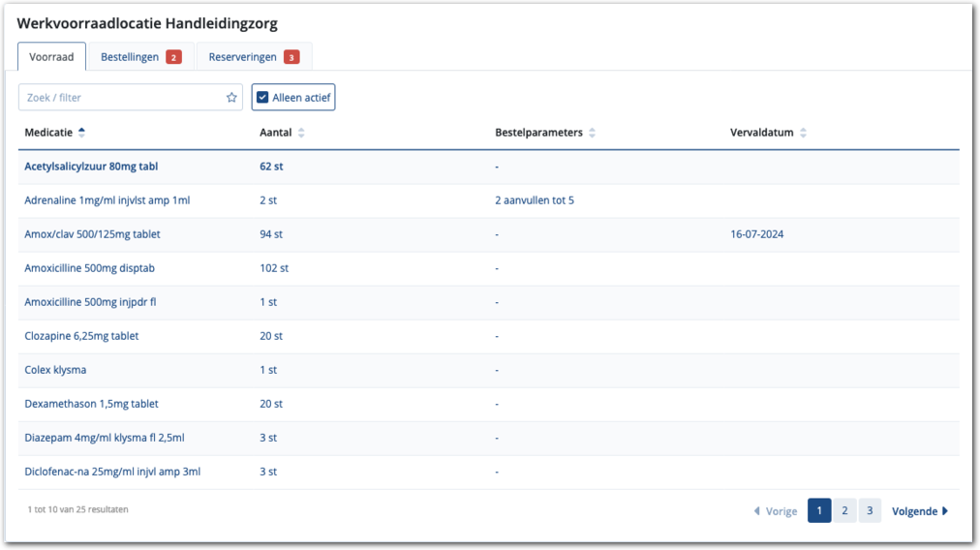This screenshot has width=980, height=550.
Task: Go to previous page with Vorige
Action: coord(776,511)
